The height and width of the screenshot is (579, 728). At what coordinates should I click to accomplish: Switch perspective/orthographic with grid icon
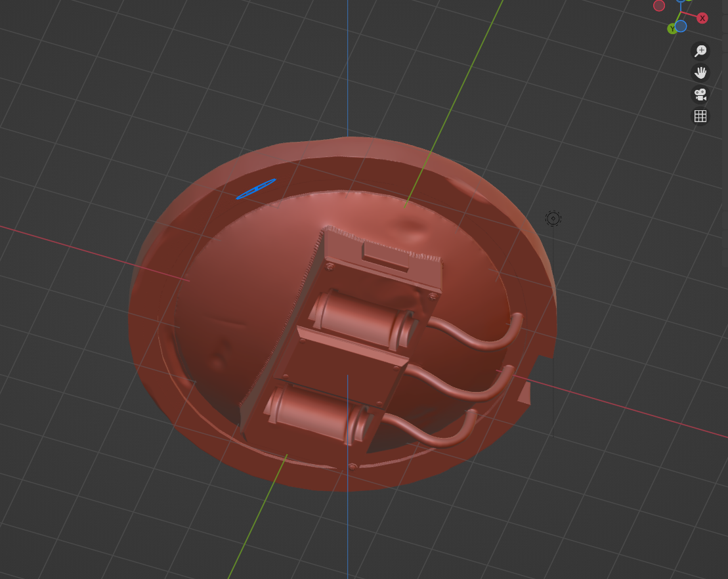(700, 116)
